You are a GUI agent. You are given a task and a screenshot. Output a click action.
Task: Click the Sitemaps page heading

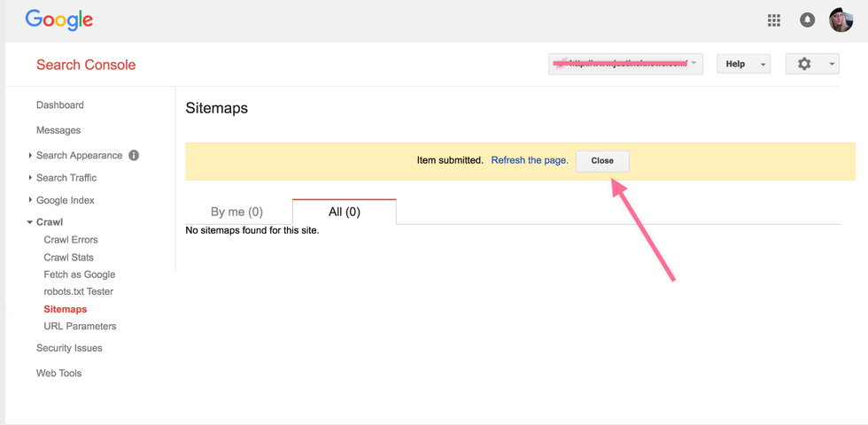216,108
